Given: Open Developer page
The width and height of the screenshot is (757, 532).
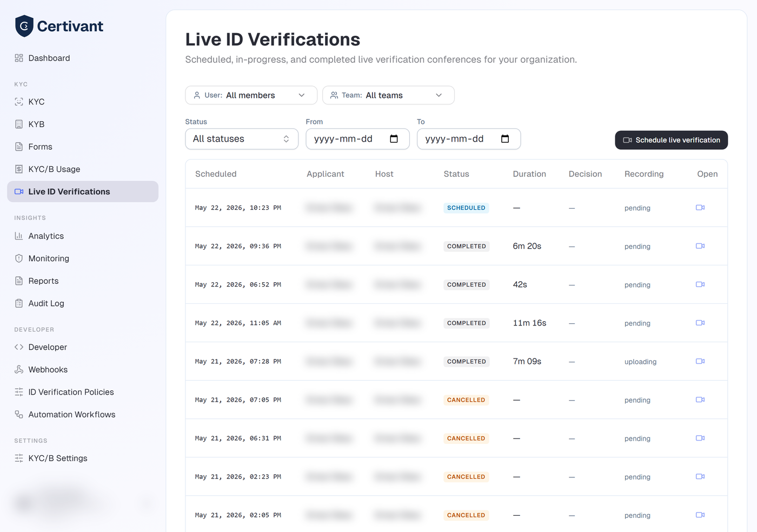Looking at the screenshot, I should pyautogui.click(x=83, y=347).
